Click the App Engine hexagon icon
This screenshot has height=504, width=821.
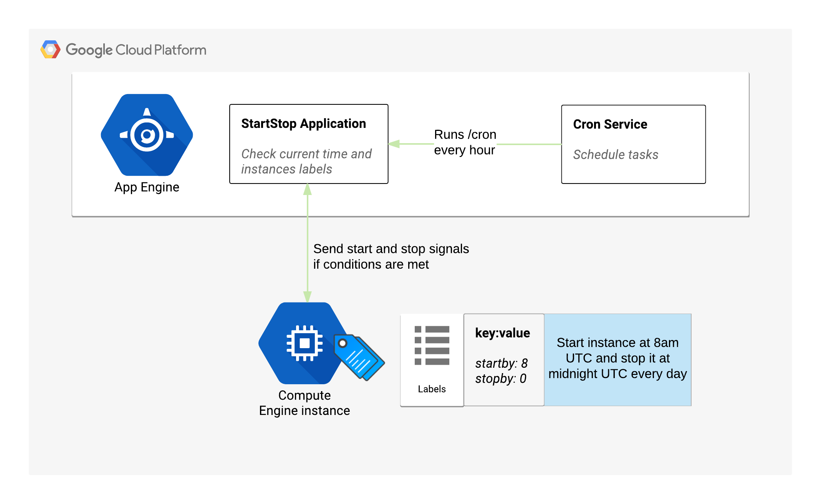(x=147, y=135)
